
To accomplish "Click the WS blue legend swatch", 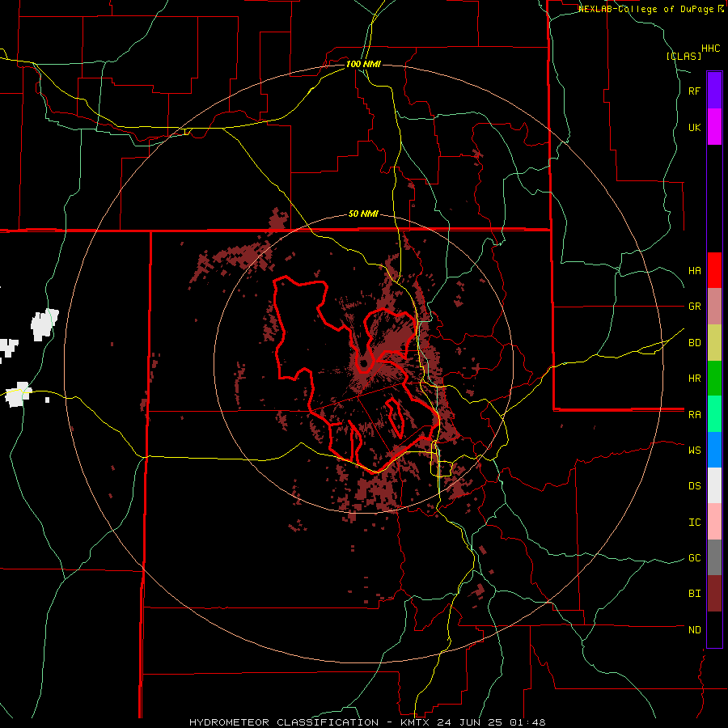I will 714,450.
